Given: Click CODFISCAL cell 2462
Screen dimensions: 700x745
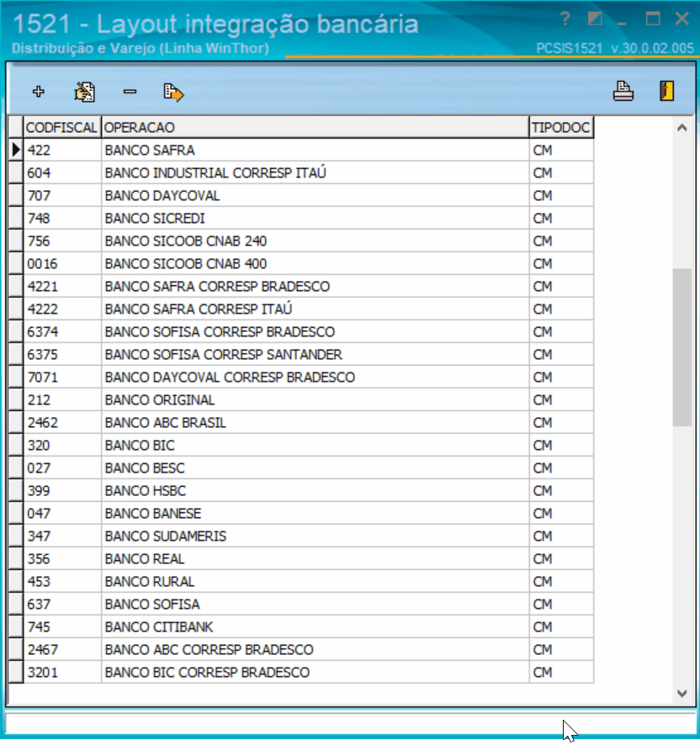Looking at the screenshot, I should tap(62, 423).
